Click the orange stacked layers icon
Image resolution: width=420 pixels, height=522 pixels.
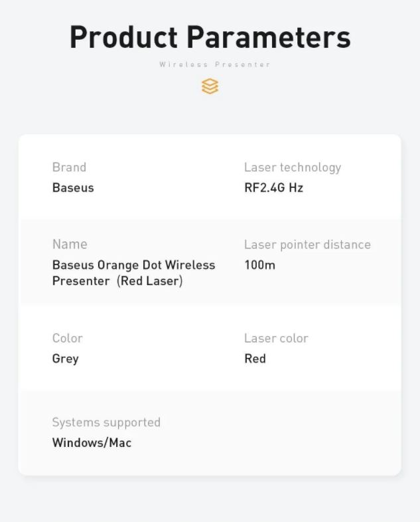[x=210, y=86]
